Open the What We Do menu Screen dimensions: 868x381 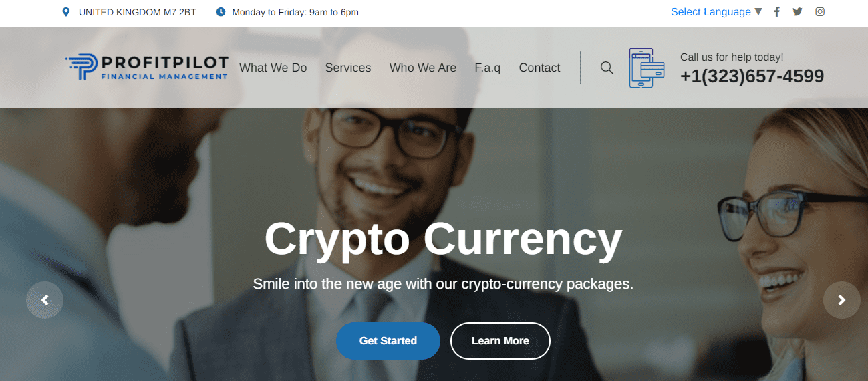pyautogui.click(x=273, y=68)
